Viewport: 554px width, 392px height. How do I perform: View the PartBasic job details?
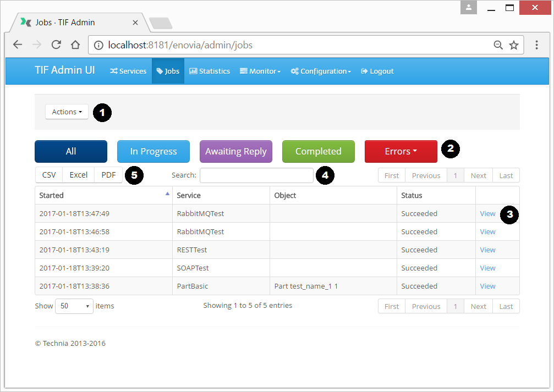click(x=487, y=286)
